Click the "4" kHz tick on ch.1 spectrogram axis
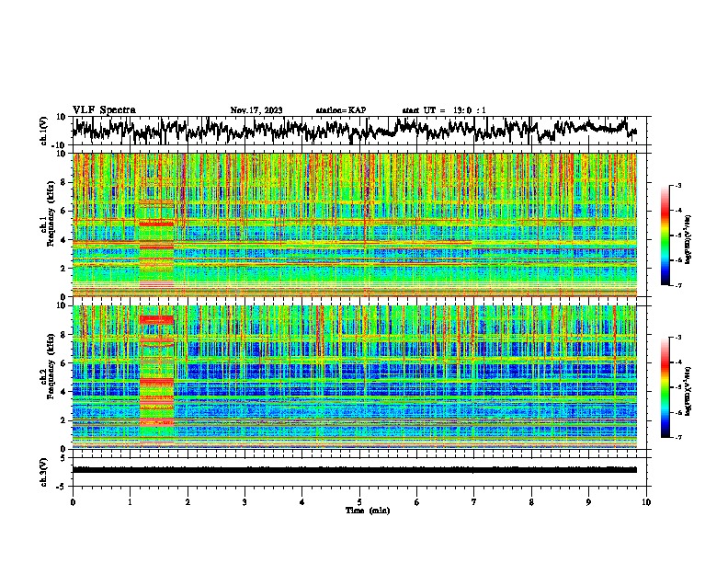Screen dimensions: 728x563 pyautogui.click(x=64, y=239)
